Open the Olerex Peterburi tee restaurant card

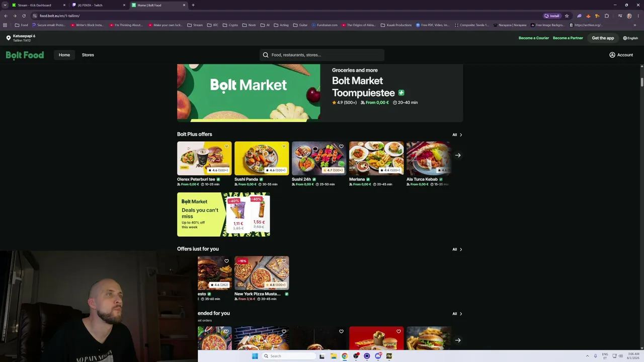[x=204, y=164]
